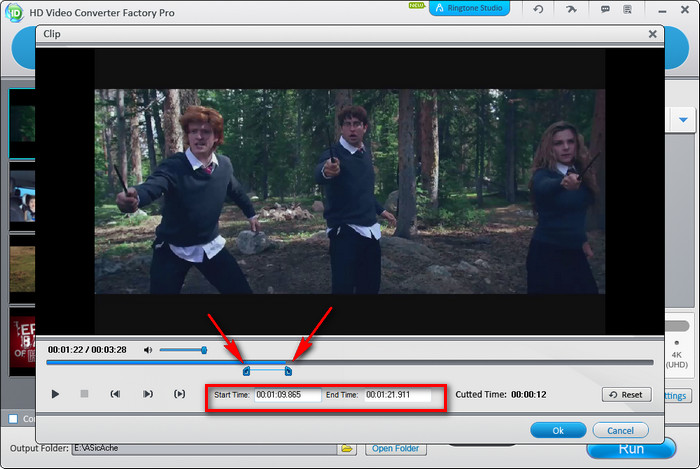This screenshot has height=469, width=700.
Task: Click the End Time field
Action: (x=397, y=395)
